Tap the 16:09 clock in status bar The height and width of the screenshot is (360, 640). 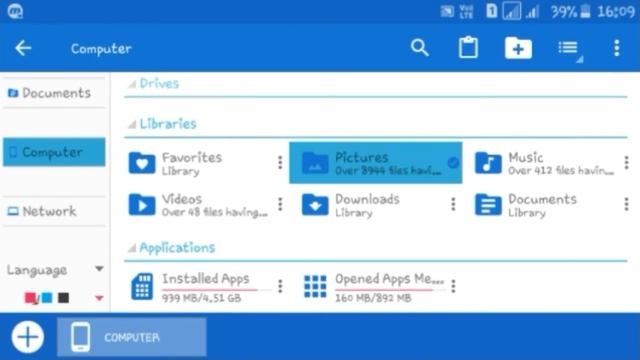pyautogui.click(x=616, y=11)
